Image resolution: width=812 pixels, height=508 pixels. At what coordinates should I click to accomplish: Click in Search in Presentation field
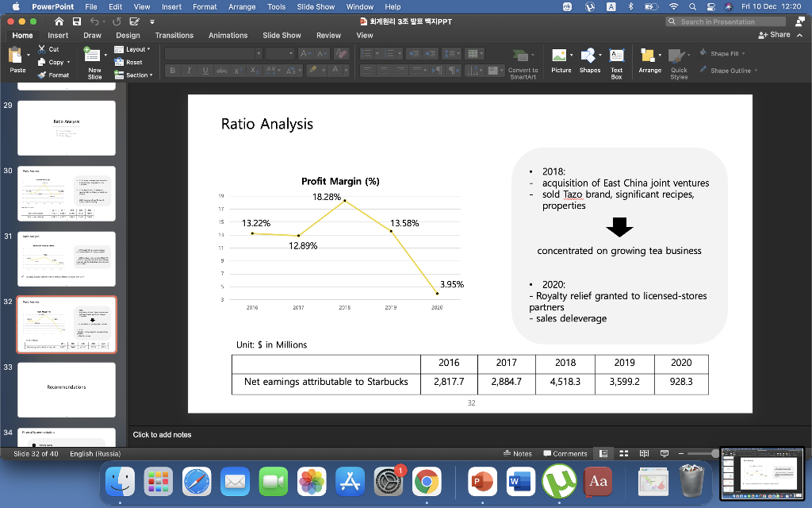[726, 21]
